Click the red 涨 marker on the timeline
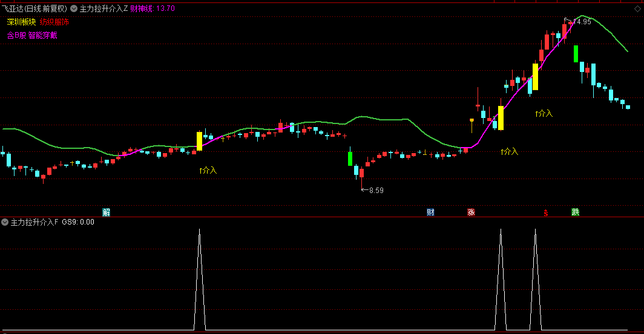This screenshot has width=644, height=334. (471, 212)
